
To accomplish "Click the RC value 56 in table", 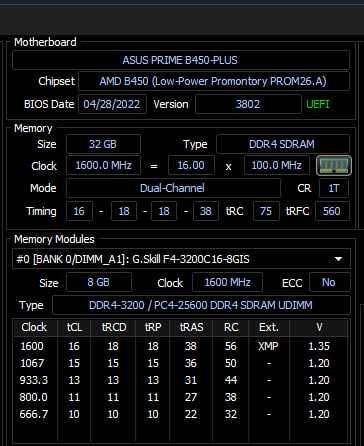I will 231,346.
